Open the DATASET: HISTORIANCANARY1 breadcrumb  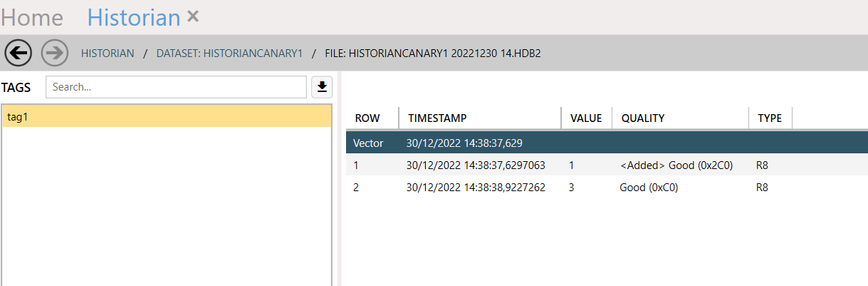(x=229, y=53)
